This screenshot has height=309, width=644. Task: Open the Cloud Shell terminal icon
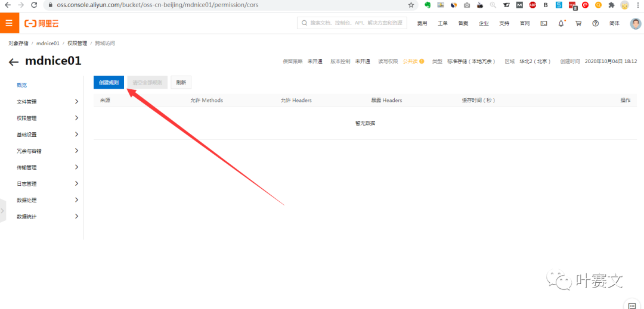pos(543,23)
